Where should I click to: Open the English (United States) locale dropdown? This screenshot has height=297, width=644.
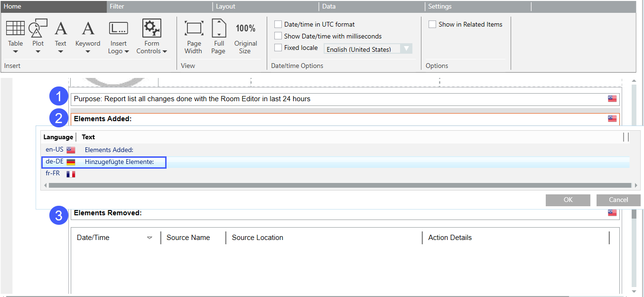coord(406,49)
